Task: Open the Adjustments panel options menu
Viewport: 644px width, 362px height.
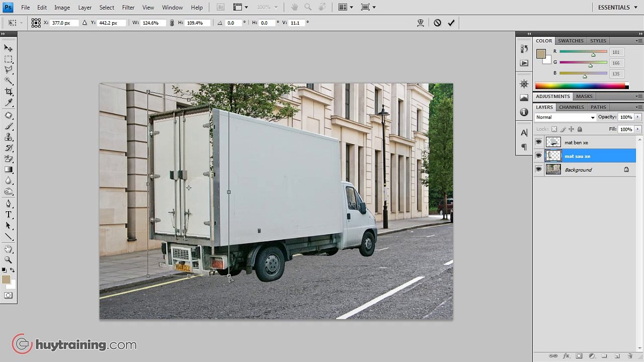Action: [x=639, y=96]
